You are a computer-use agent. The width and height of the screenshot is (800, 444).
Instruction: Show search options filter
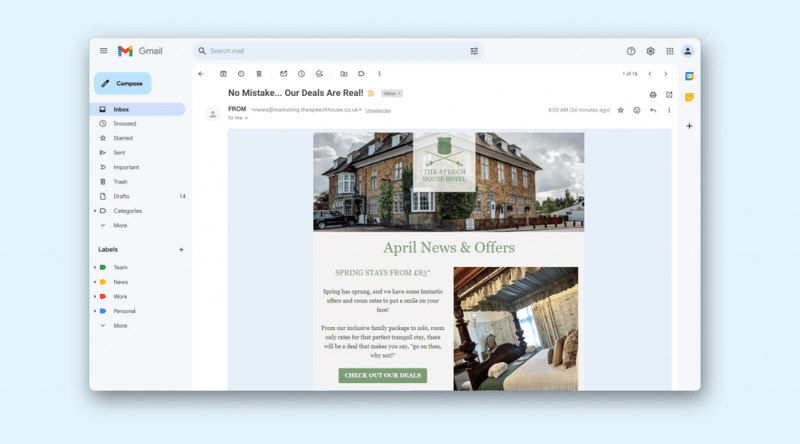[x=474, y=51]
